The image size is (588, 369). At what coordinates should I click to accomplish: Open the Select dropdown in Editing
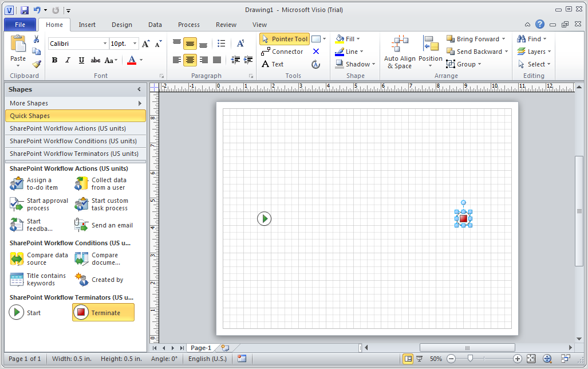pyautogui.click(x=534, y=64)
